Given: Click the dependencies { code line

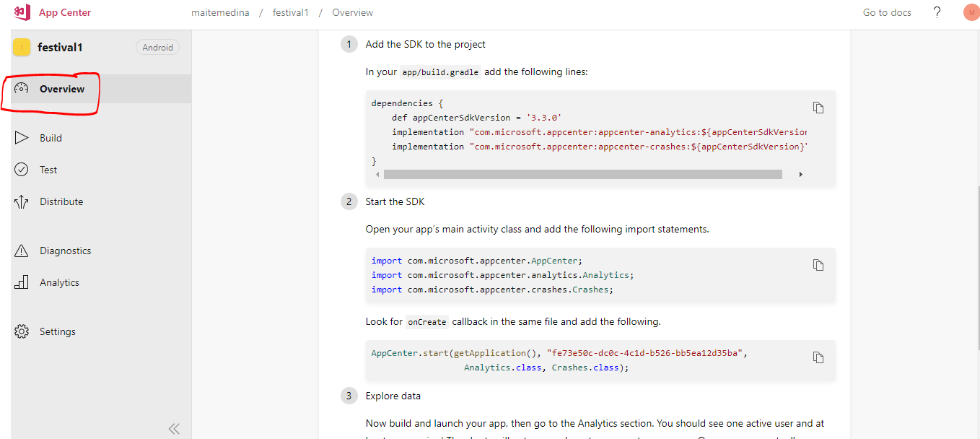Looking at the screenshot, I should point(408,103).
